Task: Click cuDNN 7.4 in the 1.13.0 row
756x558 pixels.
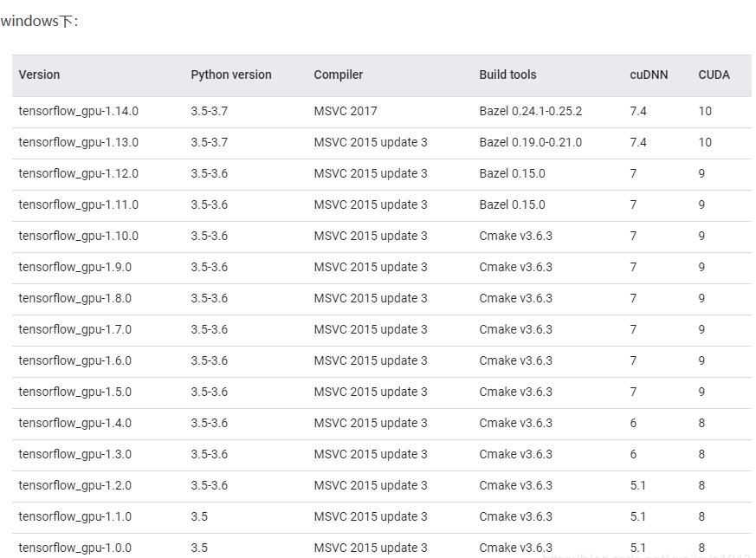Action: pyautogui.click(x=638, y=143)
